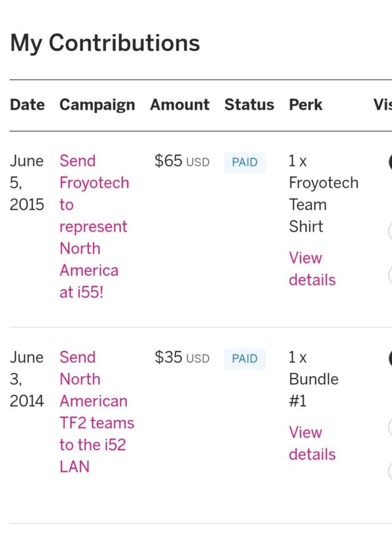392x546 pixels.
Task: Click the PAID badge for $35 contribution
Action: pyautogui.click(x=245, y=359)
